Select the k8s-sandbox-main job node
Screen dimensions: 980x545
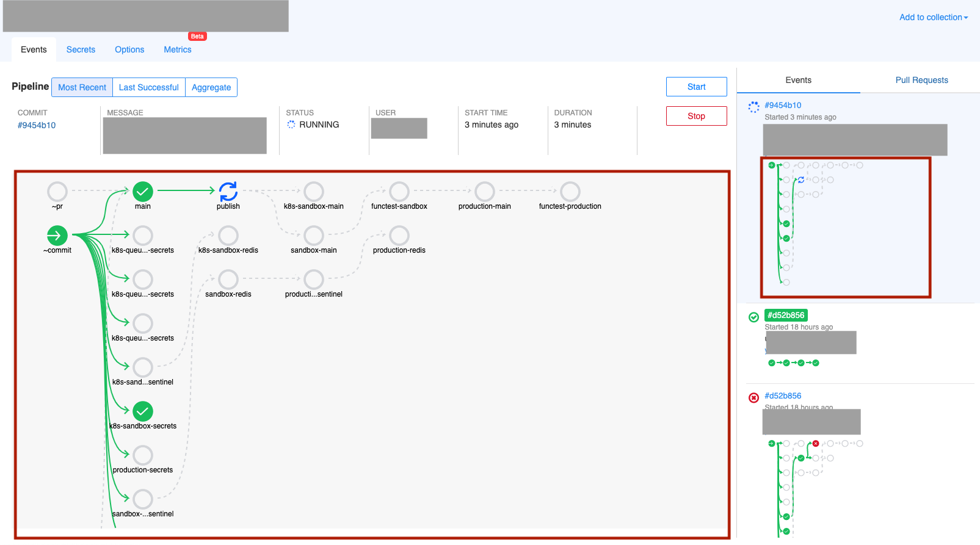pos(314,191)
